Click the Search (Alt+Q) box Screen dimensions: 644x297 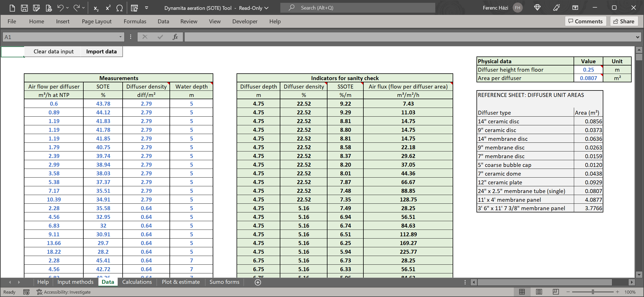pyautogui.click(x=358, y=8)
